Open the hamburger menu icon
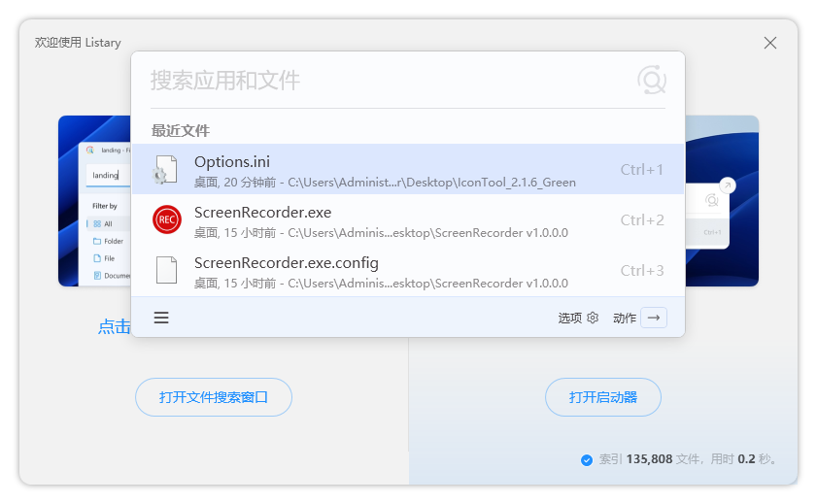 (161, 318)
